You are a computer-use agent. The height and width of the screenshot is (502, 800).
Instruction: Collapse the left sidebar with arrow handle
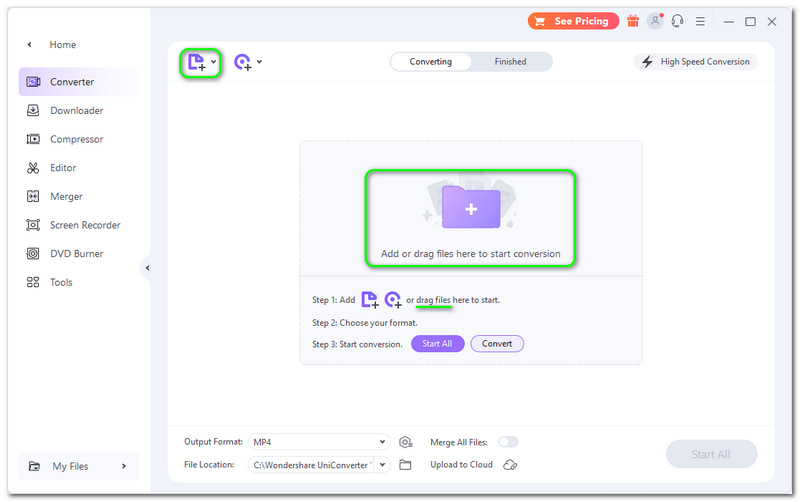coord(148,267)
